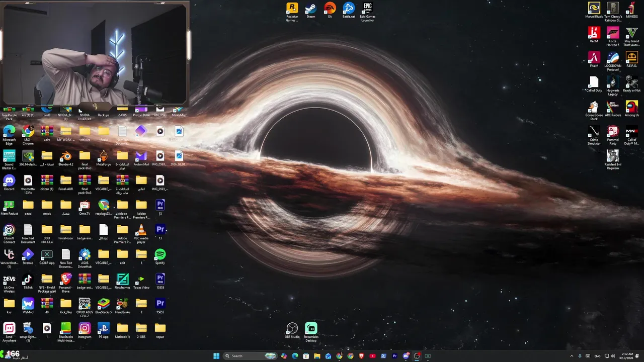The width and height of the screenshot is (644, 362).
Task: Select Ubisoft Connect desktop icon
Action: coord(9,233)
